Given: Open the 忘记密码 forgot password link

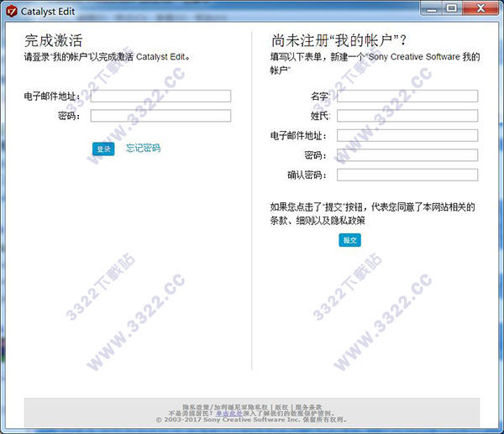Looking at the screenshot, I should pyautogui.click(x=143, y=148).
